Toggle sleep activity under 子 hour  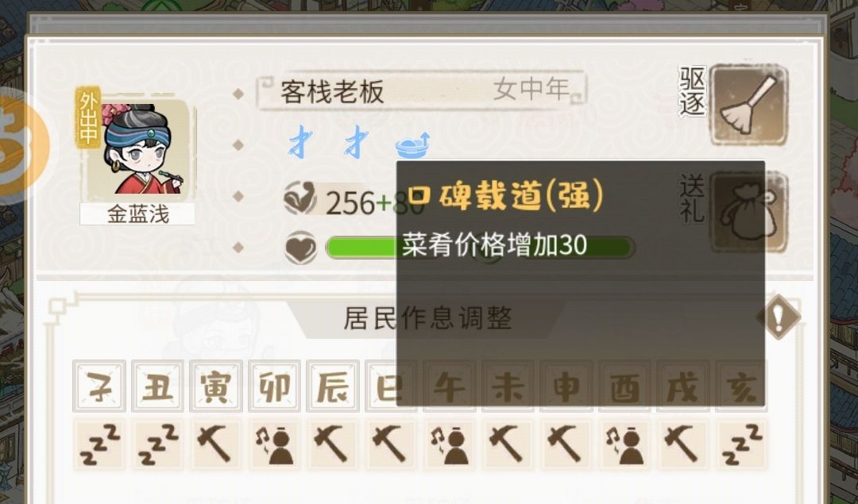(99, 445)
